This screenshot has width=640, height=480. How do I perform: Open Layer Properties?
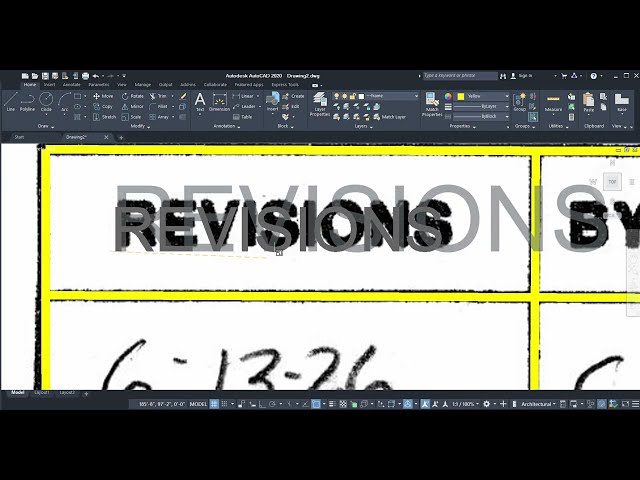[320, 105]
